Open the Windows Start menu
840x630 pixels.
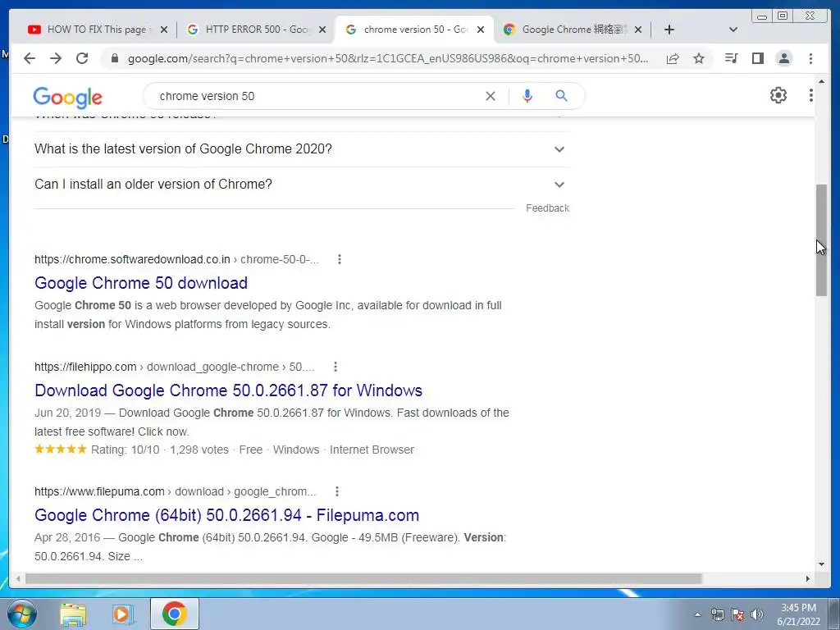21,614
